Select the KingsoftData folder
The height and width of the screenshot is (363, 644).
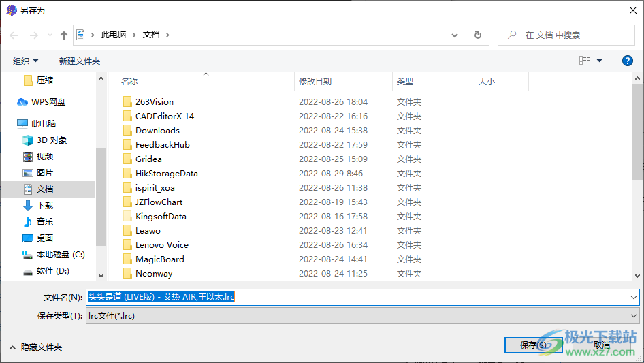(x=161, y=217)
